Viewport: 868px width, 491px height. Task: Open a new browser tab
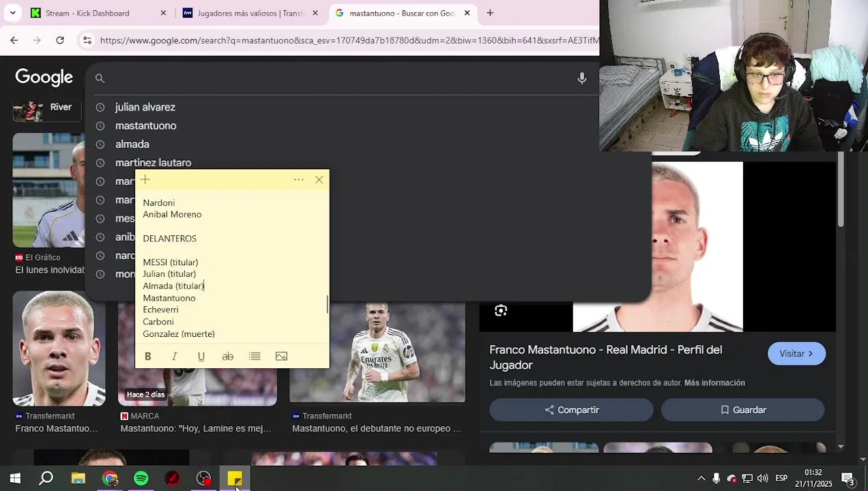pyautogui.click(x=490, y=13)
